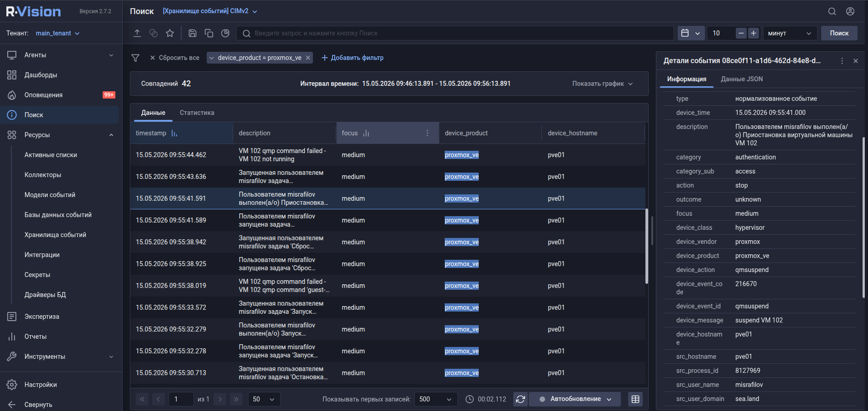The image size is (868, 411).
Task: Open the main_tenant selector
Action: tap(58, 33)
